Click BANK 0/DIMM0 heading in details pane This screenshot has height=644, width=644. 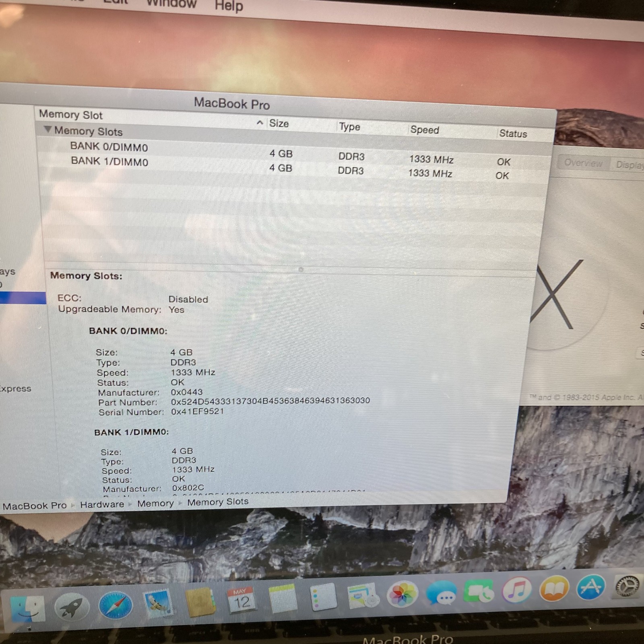(x=128, y=331)
